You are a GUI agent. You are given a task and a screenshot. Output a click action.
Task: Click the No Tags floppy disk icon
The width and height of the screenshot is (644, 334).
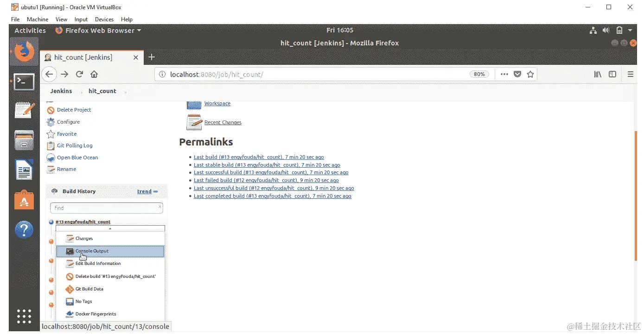coord(70,302)
